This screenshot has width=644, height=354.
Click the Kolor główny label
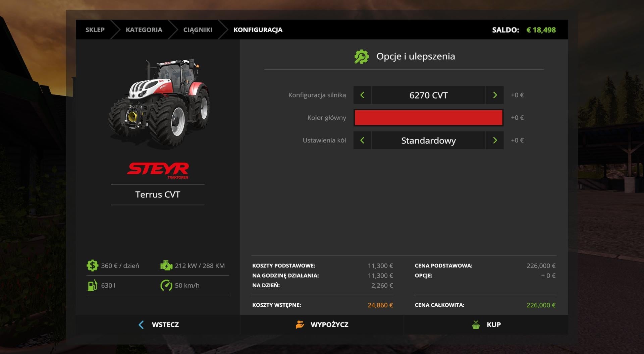[x=327, y=118]
